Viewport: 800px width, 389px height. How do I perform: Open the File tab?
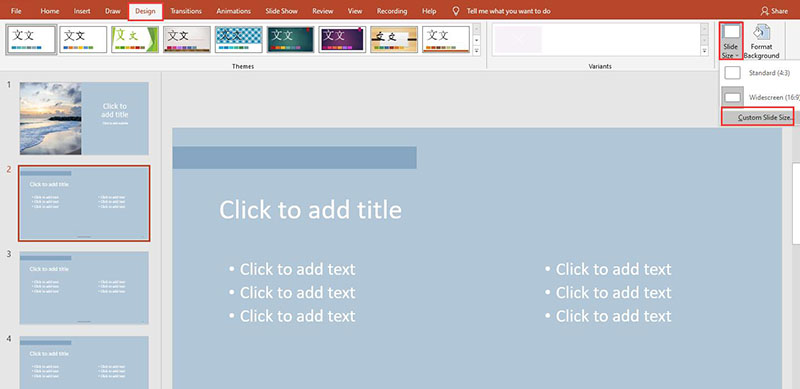(x=16, y=11)
